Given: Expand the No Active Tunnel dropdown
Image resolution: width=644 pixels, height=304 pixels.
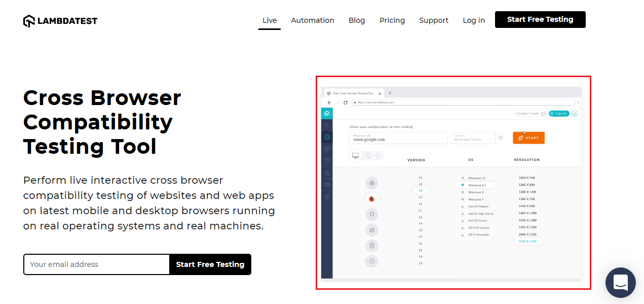Looking at the screenshot, I should click(472, 138).
